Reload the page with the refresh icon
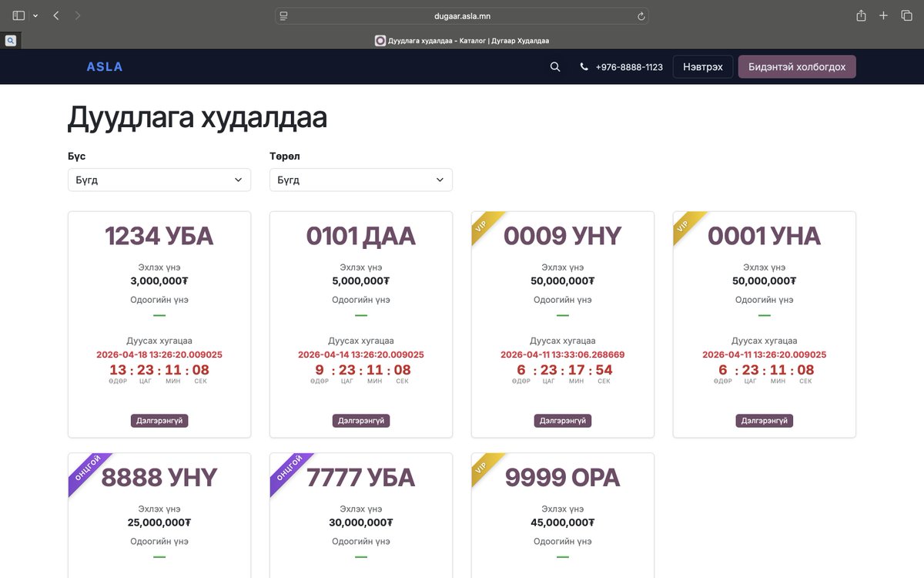924x578 pixels. 641,15
